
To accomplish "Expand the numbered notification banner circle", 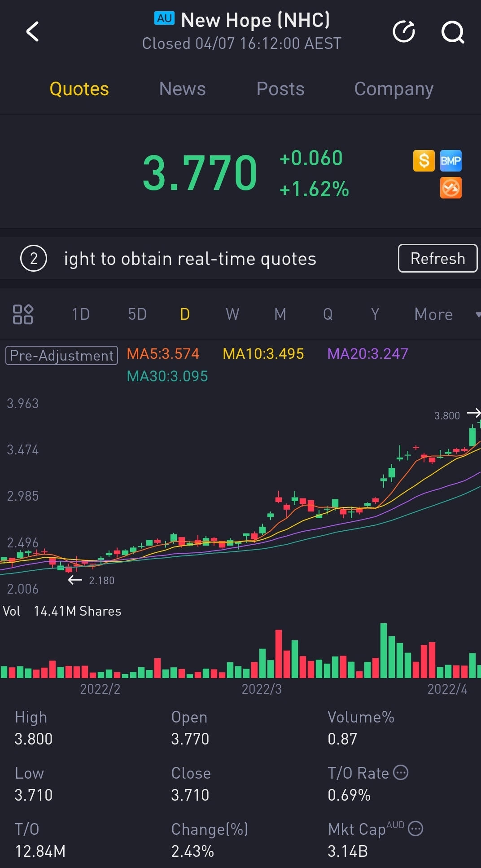I will point(34,259).
